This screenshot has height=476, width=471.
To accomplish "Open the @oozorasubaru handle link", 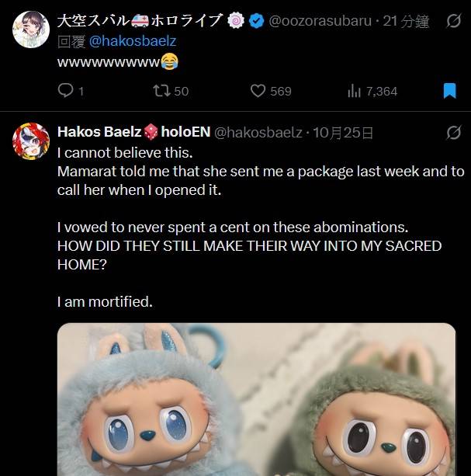I will point(318,22).
